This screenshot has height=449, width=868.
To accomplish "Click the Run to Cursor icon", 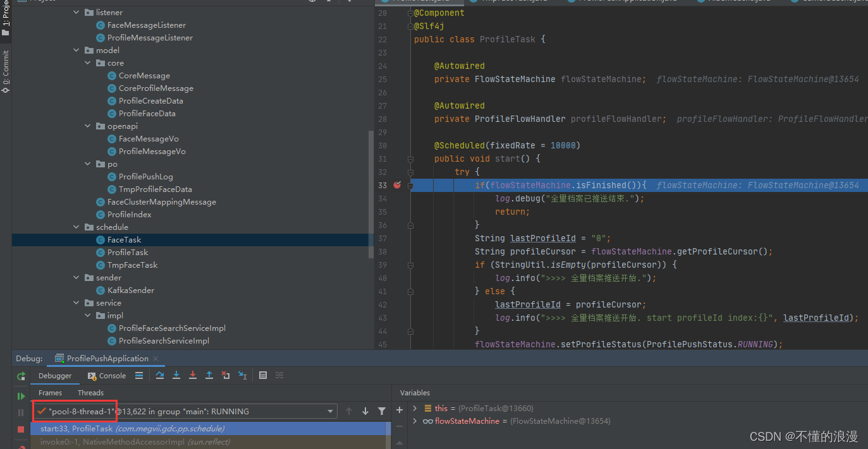I will click(x=242, y=375).
